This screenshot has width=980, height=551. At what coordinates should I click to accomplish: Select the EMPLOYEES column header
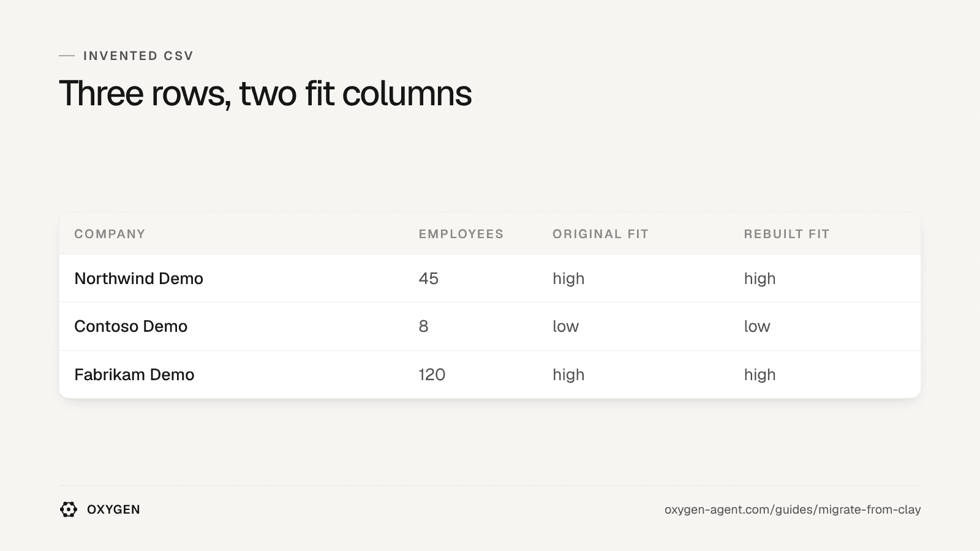(x=461, y=234)
